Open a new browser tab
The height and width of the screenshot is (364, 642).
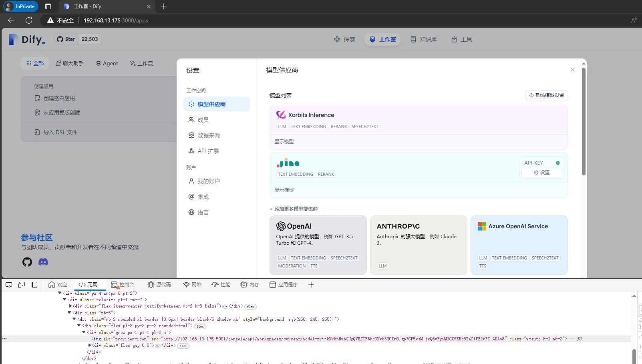pyautogui.click(x=163, y=6)
